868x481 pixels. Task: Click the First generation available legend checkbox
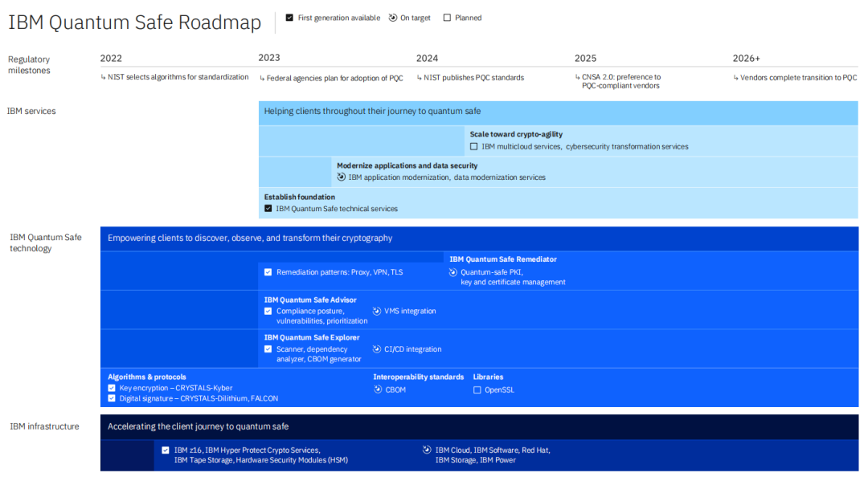(x=289, y=18)
